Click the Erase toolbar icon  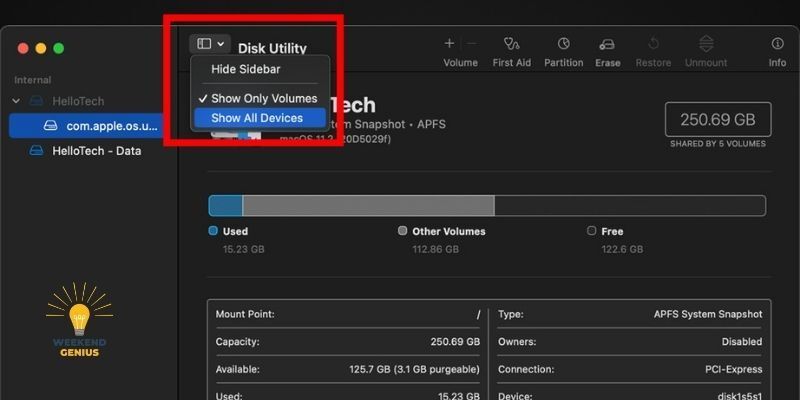click(607, 44)
